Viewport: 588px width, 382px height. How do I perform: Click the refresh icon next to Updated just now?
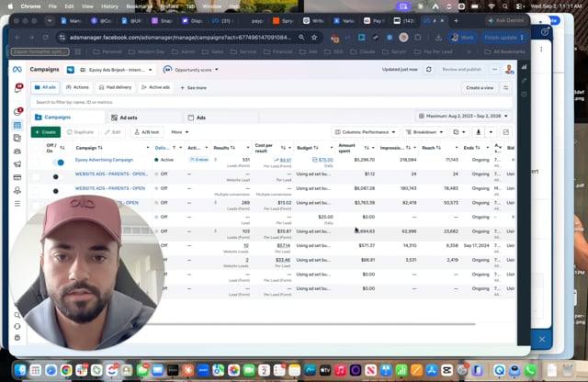(x=429, y=70)
